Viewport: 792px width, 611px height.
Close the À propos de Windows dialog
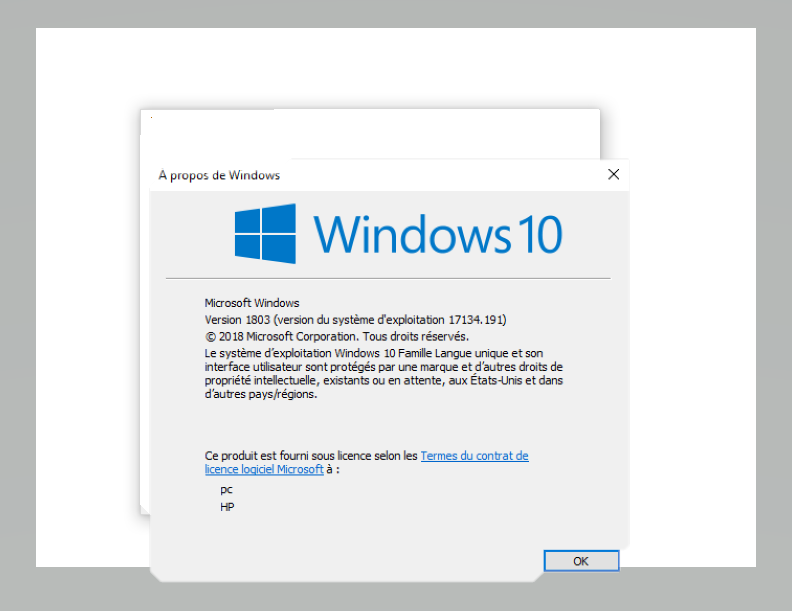613,174
